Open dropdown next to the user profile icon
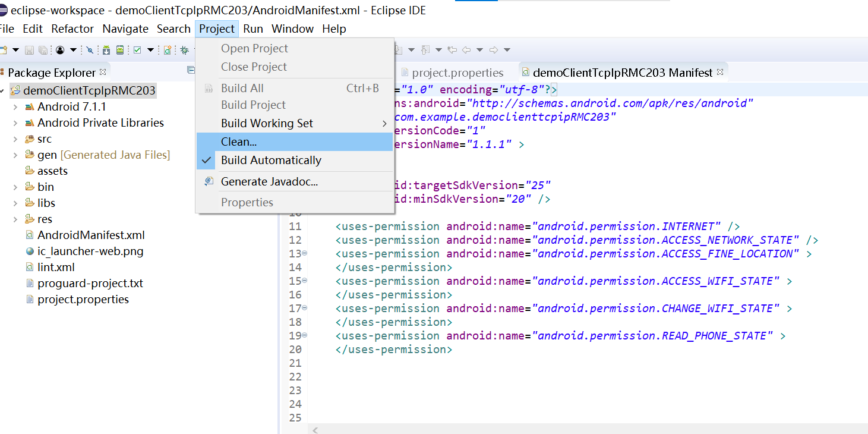 tap(73, 50)
